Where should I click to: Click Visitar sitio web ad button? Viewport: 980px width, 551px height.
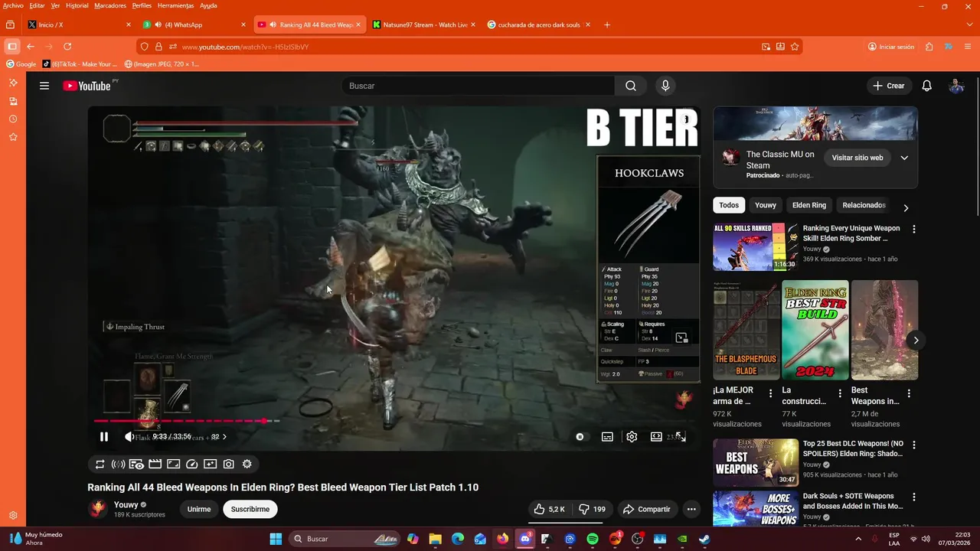point(857,158)
